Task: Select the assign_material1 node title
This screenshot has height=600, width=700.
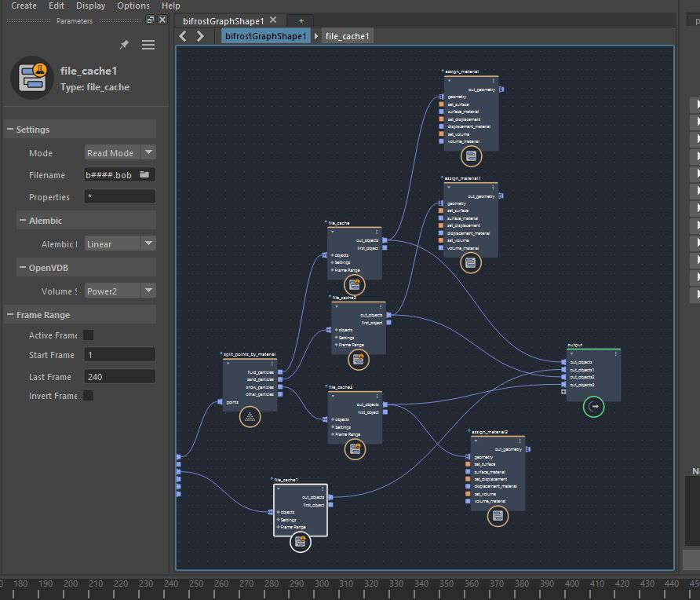Action: coord(462,178)
